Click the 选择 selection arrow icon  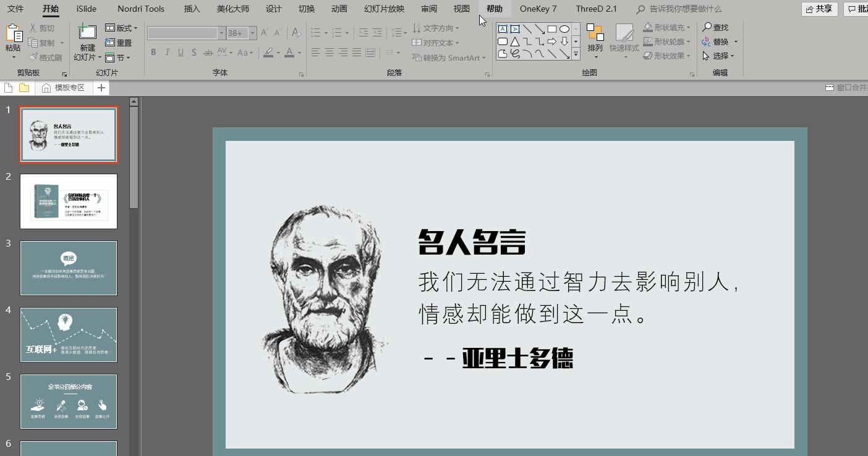pyautogui.click(x=707, y=56)
